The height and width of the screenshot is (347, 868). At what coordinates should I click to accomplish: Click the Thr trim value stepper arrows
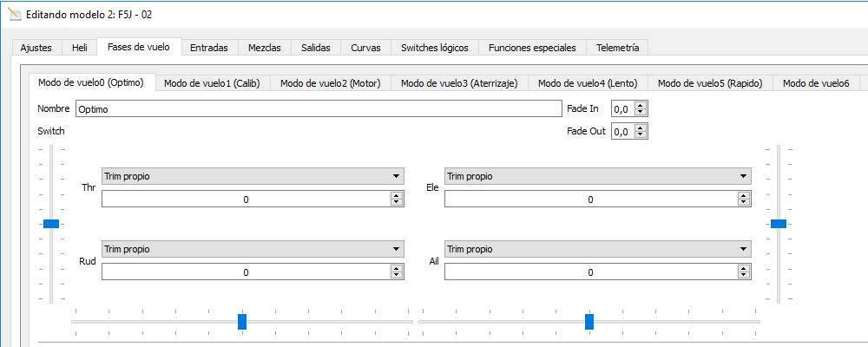click(x=397, y=200)
